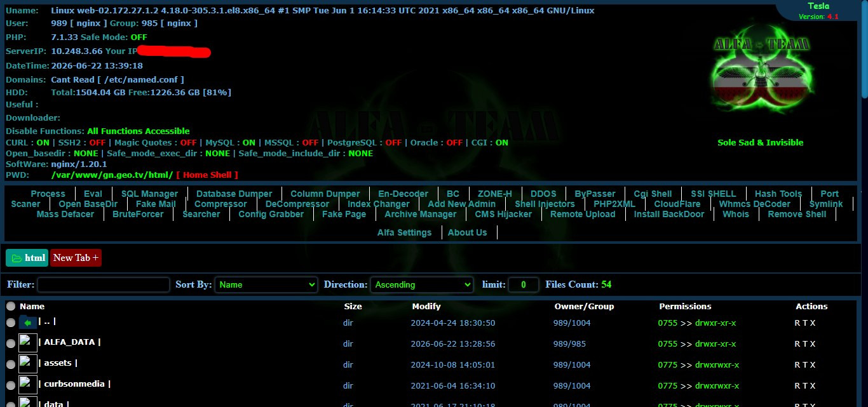Click date 2024-10-08 14:05:01
Image resolution: width=868 pixels, height=407 pixels.
click(x=453, y=365)
